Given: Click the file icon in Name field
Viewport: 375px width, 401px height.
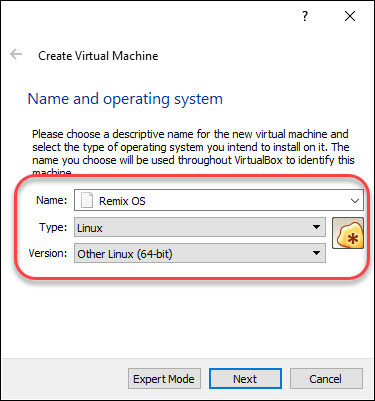Looking at the screenshot, I should (87, 200).
